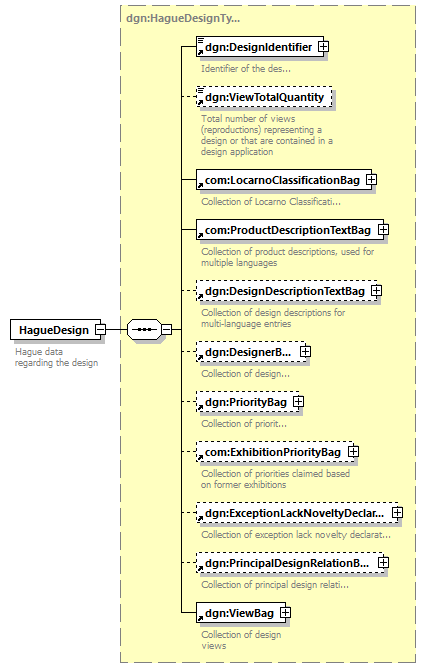Expand com:ExhibitionPriorityBag plus icon
The image size is (426, 668).
(x=354, y=452)
